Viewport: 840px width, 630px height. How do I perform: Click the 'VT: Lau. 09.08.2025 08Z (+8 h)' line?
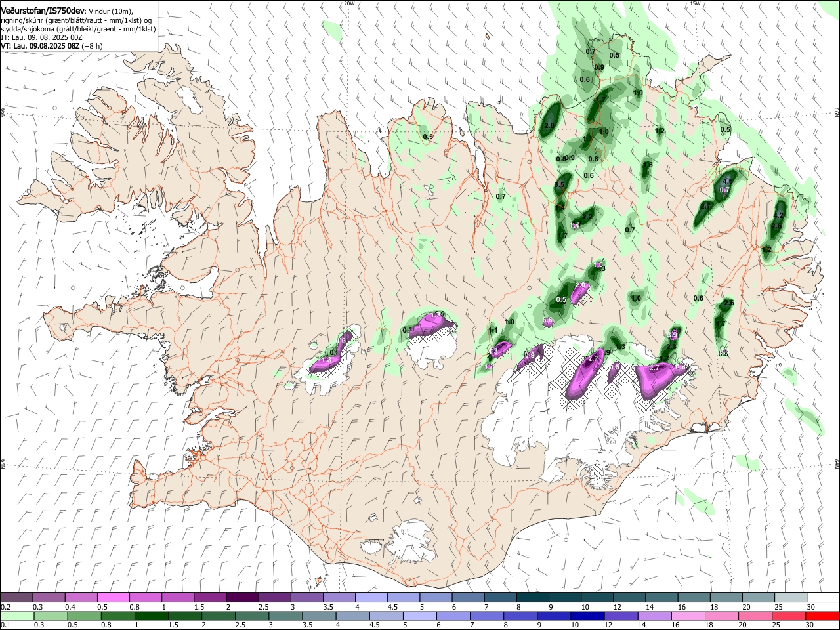click(52, 46)
